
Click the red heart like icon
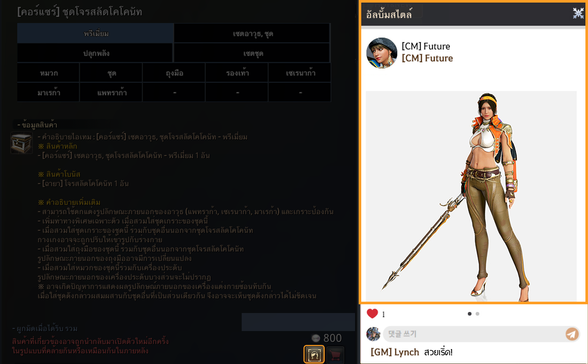[x=372, y=314]
